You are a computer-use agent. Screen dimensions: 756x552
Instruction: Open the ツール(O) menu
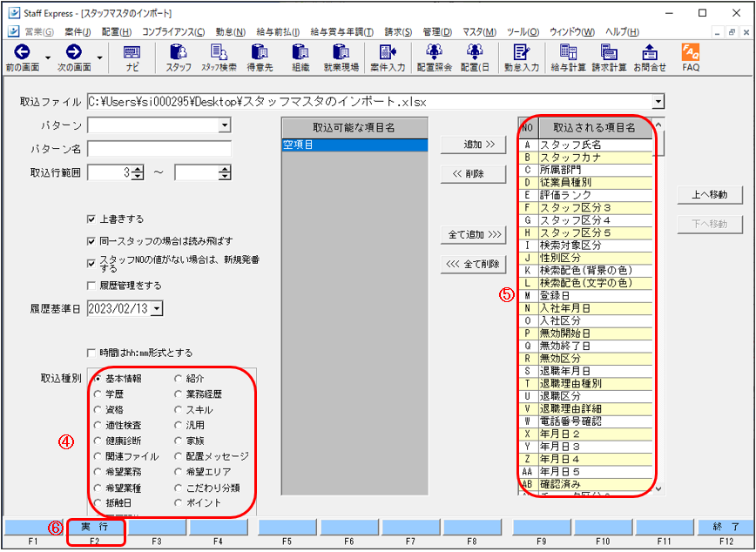coord(523,32)
